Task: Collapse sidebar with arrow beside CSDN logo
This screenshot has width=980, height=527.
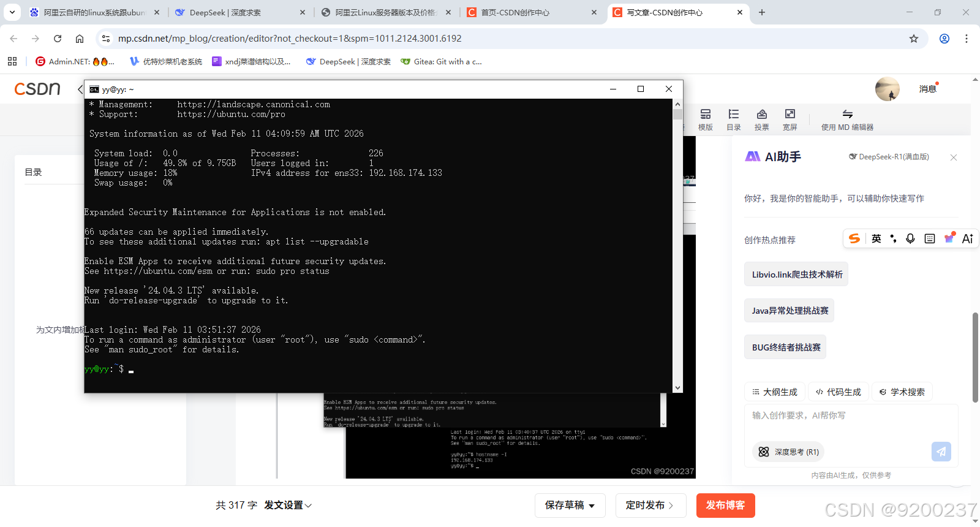Action: [x=80, y=89]
